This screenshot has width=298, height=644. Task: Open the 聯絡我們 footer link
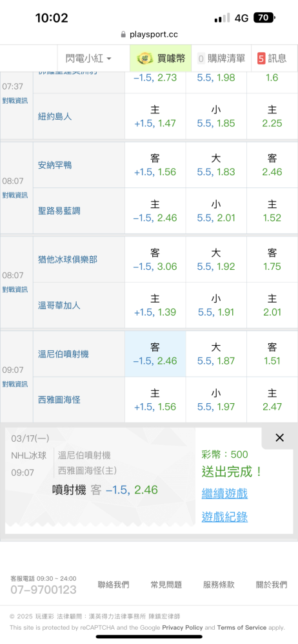tap(114, 585)
